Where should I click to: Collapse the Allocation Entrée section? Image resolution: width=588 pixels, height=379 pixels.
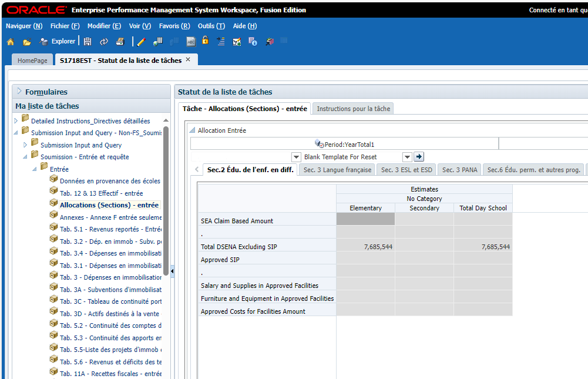(192, 130)
